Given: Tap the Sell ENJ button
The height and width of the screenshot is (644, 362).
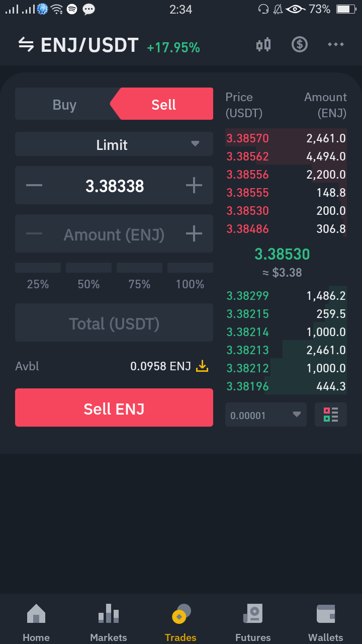Looking at the screenshot, I should click(x=114, y=408).
